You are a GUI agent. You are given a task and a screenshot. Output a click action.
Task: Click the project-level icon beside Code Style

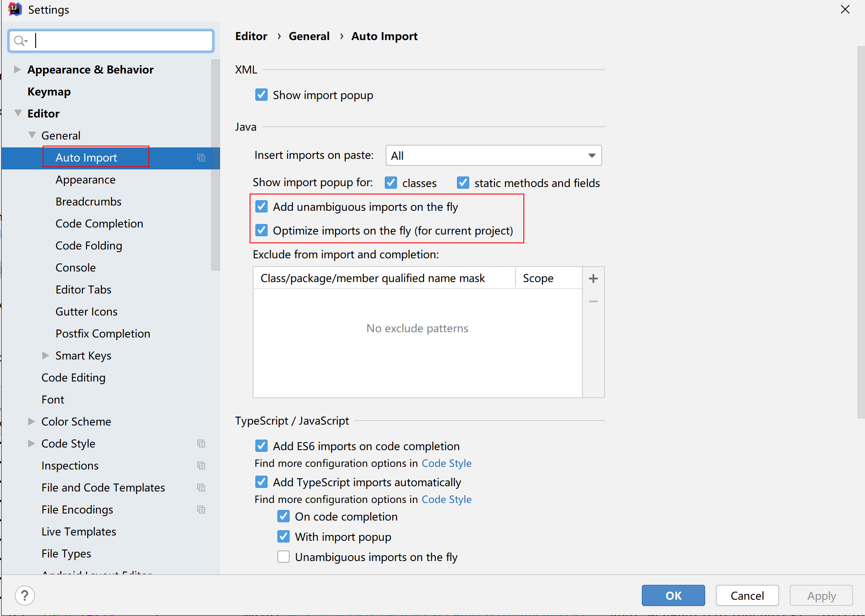tap(201, 444)
